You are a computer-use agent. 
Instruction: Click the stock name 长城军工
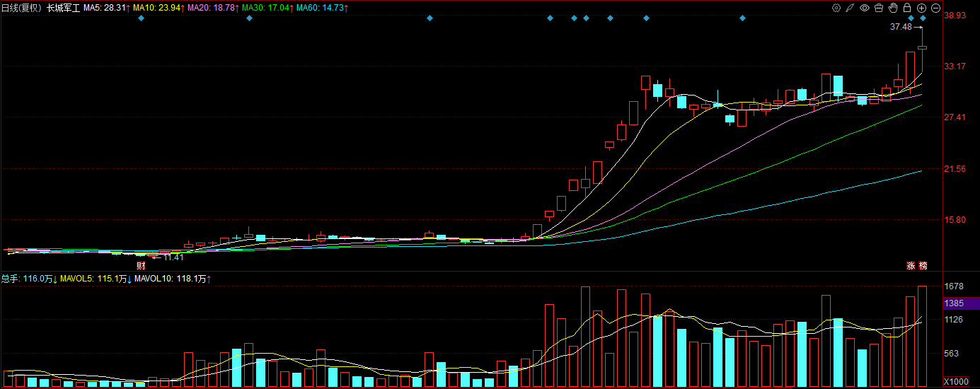[63, 8]
